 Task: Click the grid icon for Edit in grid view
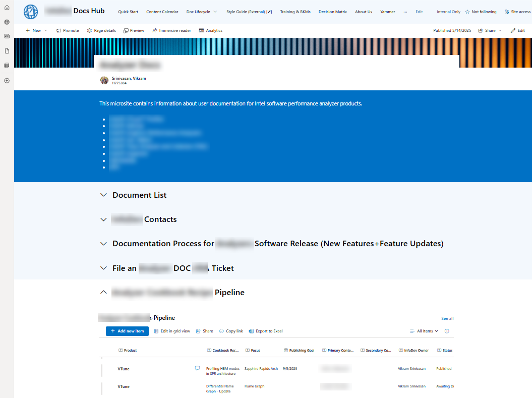pyautogui.click(x=156, y=331)
